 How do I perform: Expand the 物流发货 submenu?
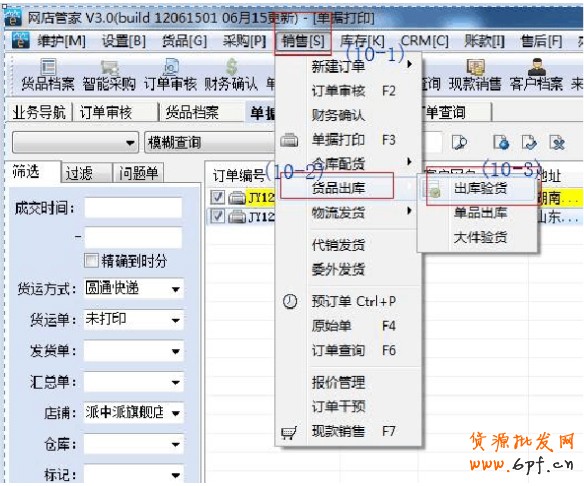(409, 211)
